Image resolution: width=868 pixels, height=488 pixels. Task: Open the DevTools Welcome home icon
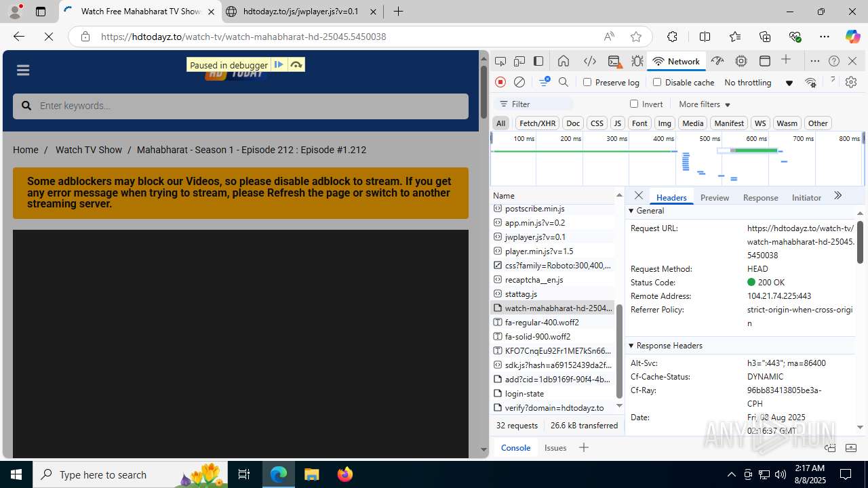pyautogui.click(x=564, y=61)
